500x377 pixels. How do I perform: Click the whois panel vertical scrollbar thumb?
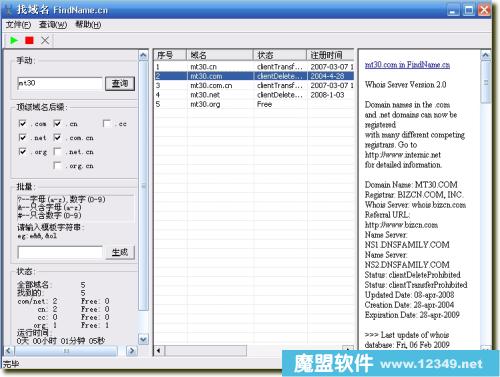pos(486,82)
